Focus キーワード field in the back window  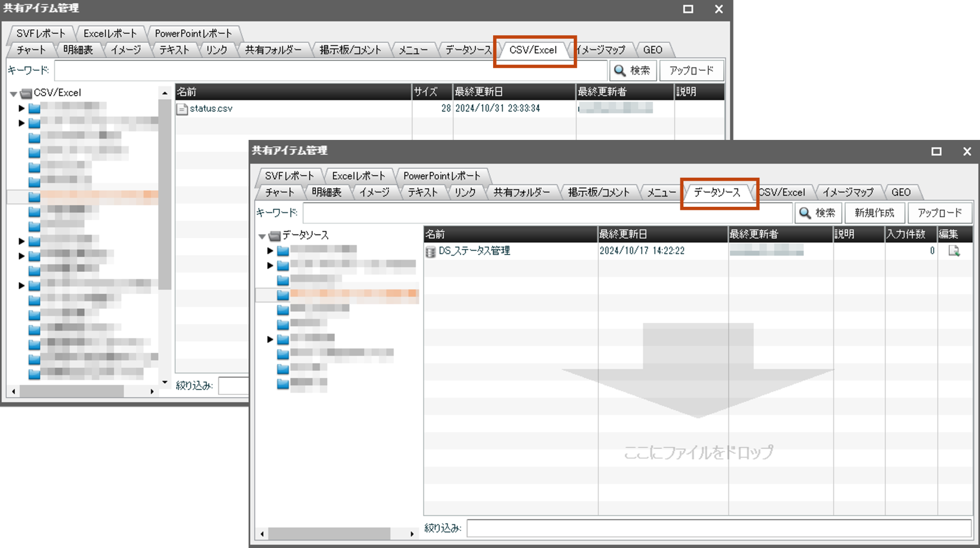coord(331,70)
